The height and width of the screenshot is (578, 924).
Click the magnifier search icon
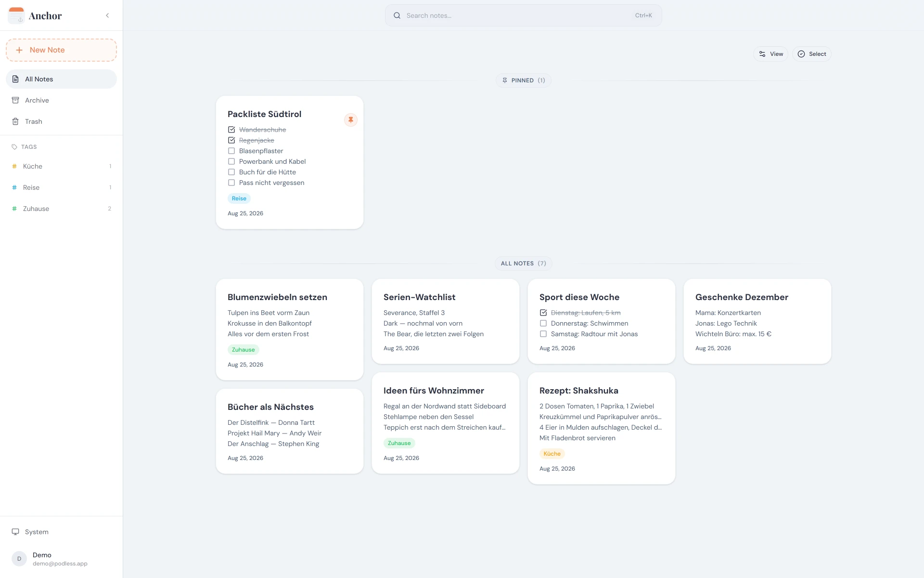[397, 15]
